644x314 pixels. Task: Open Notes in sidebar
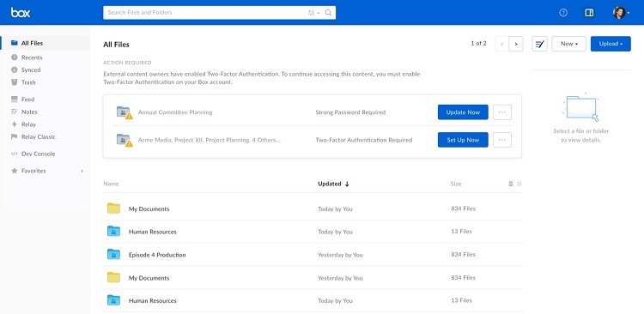click(x=29, y=112)
